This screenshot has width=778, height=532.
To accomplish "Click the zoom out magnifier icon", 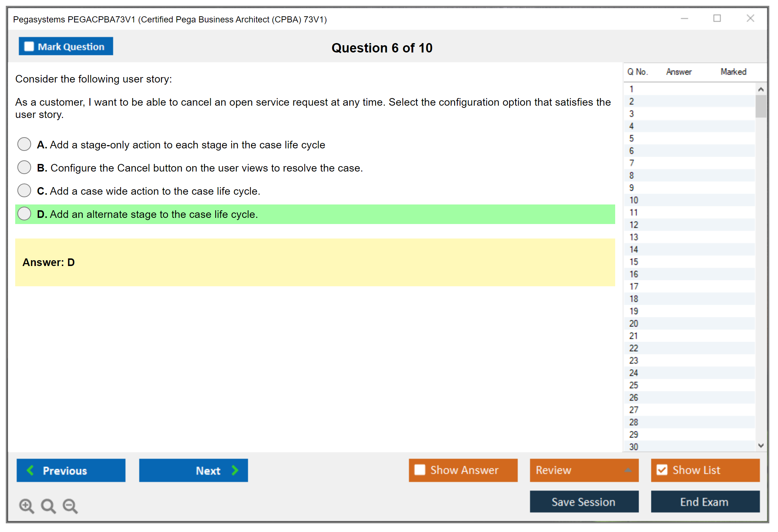I will (70, 506).
